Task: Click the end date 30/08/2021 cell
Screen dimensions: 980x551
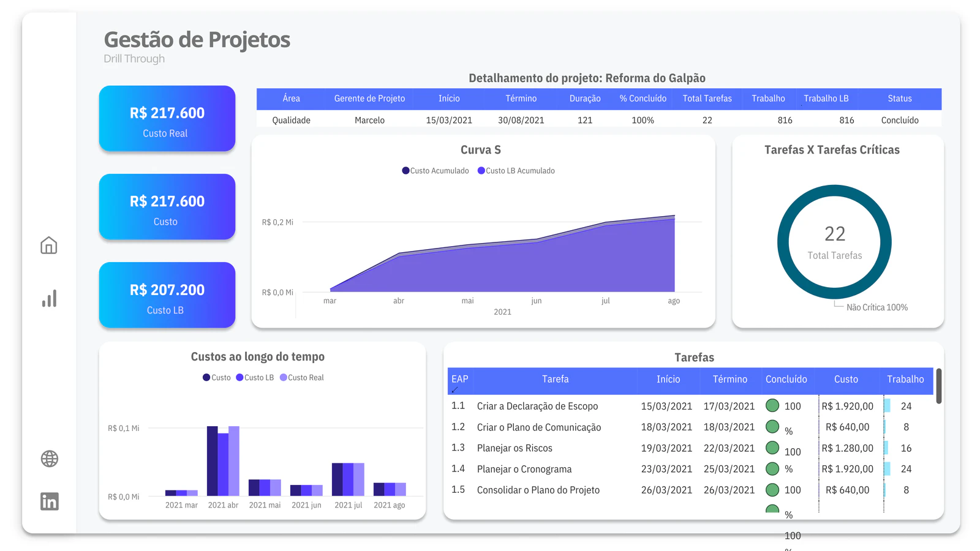Action: pyautogui.click(x=521, y=121)
